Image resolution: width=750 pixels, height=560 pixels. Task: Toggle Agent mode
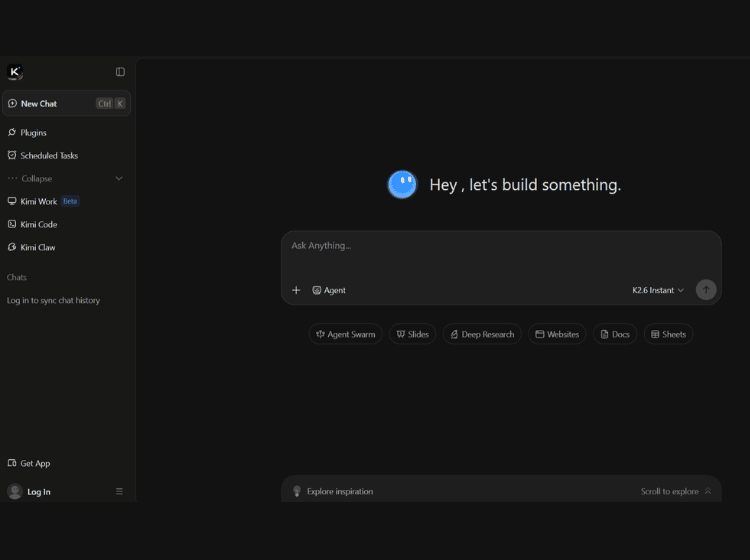pyautogui.click(x=329, y=290)
